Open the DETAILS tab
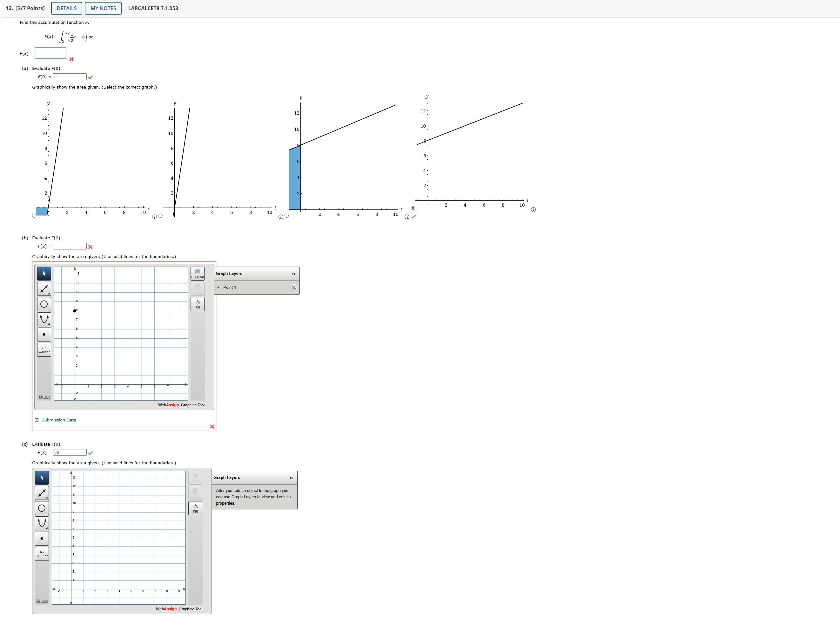Image resolution: width=840 pixels, height=630 pixels. 66,8
